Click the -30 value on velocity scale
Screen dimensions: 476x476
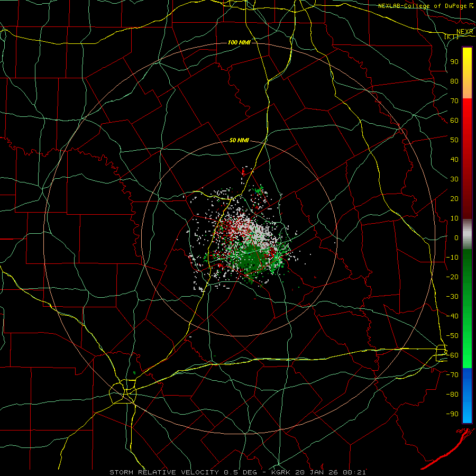pyautogui.click(x=452, y=297)
